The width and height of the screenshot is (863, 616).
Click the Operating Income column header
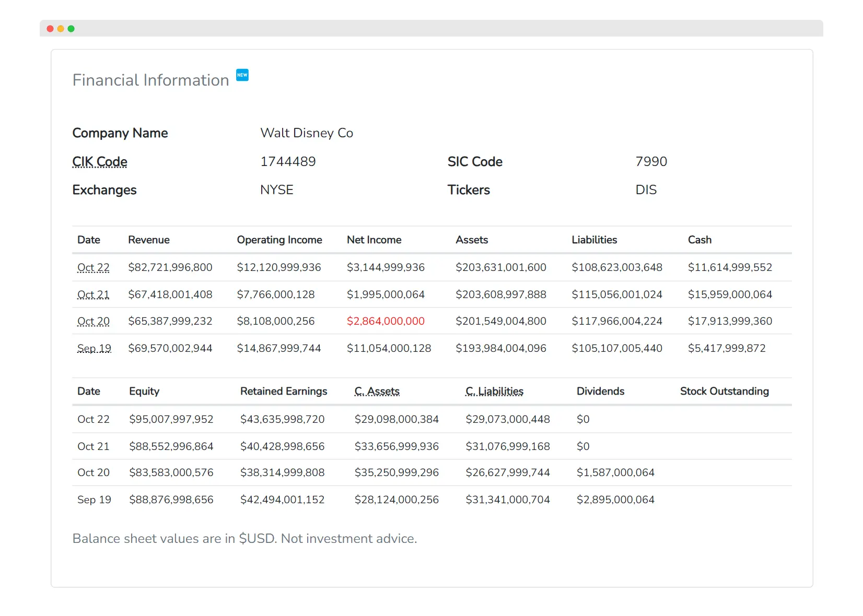coord(279,240)
